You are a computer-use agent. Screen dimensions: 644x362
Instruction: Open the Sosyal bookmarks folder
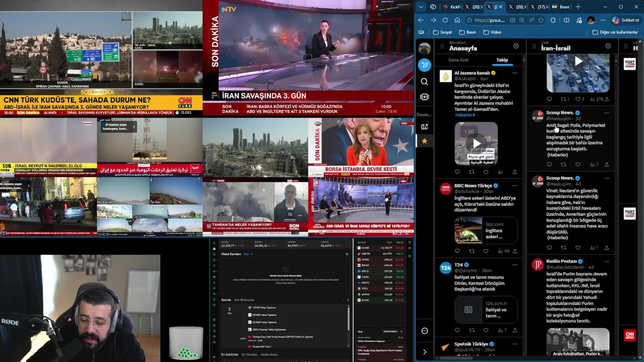tap(442, 32)
